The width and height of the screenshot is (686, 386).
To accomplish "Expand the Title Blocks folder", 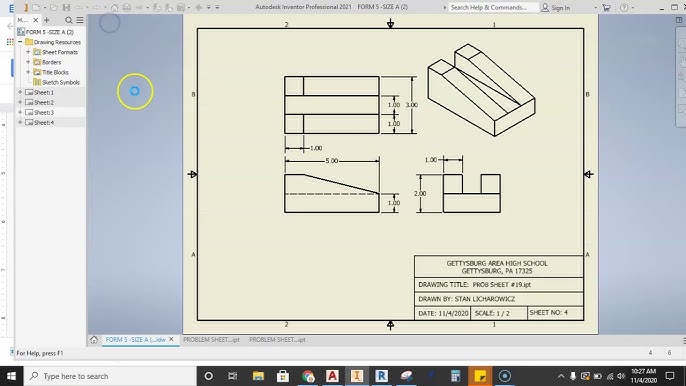I will point(28,72).
